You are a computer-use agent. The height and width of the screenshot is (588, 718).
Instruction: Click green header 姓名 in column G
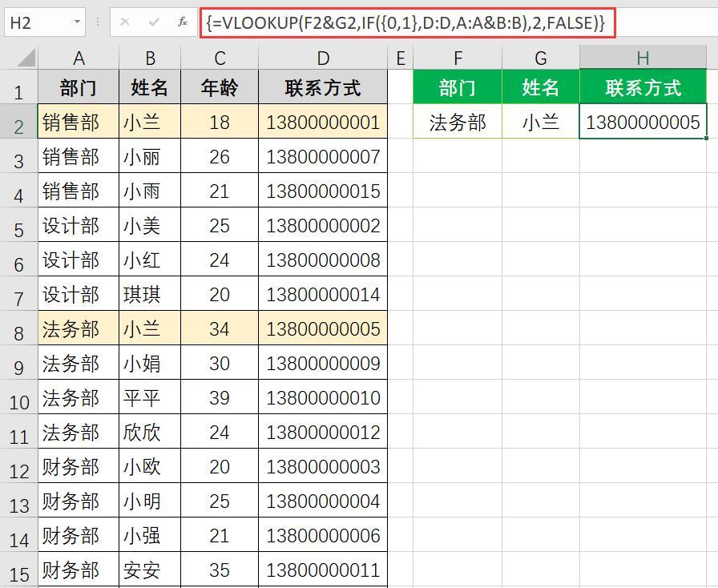[x=541, y=87]
